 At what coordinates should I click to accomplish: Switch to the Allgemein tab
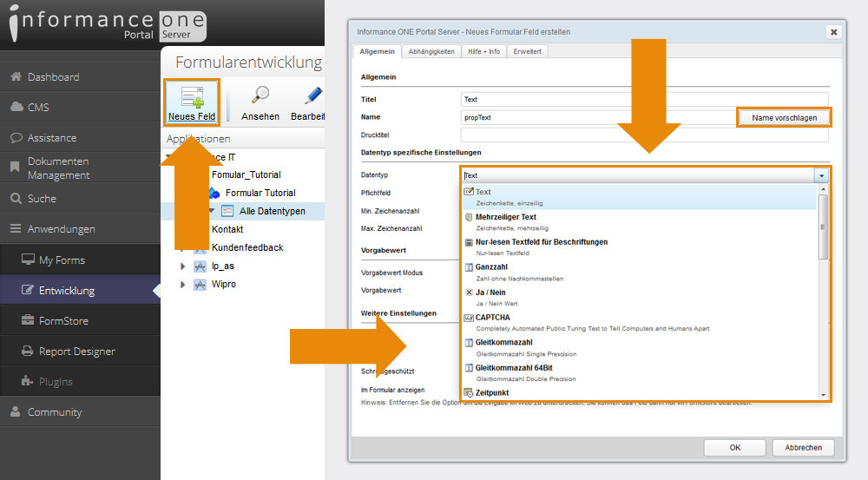click(x=377, y=51)
